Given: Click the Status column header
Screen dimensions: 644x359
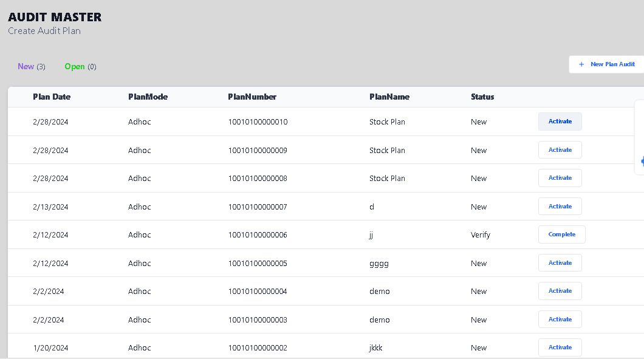Looking at the screenshot, I should (482, 97).
